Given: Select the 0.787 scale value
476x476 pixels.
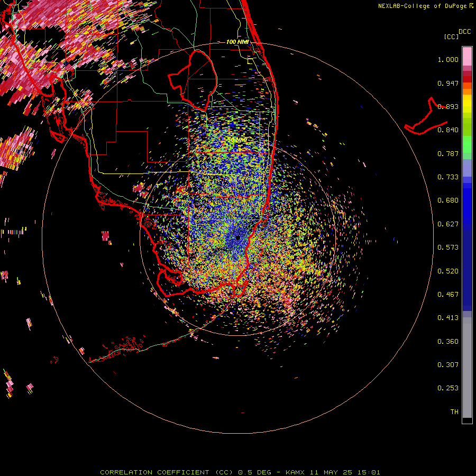Looking at the screenshot, I should pyautogui.click(x=448, y=153).
